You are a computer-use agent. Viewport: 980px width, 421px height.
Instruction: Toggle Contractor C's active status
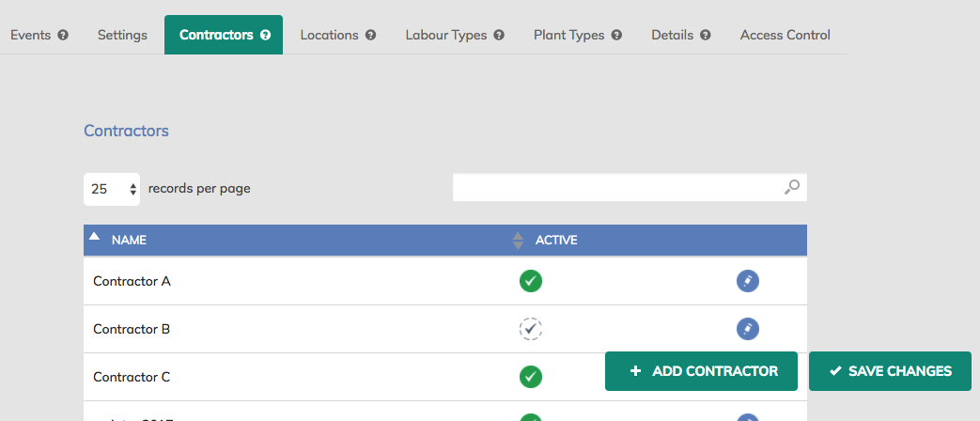pos(531,377)
